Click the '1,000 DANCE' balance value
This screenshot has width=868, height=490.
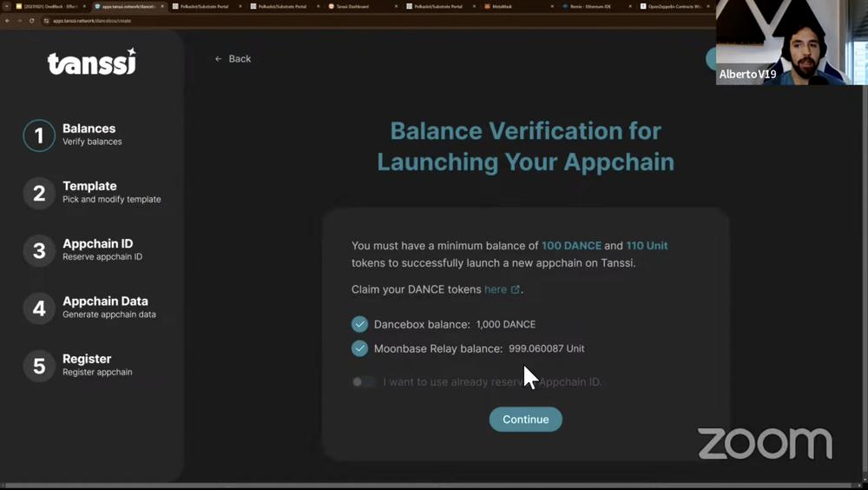point(506,324)
